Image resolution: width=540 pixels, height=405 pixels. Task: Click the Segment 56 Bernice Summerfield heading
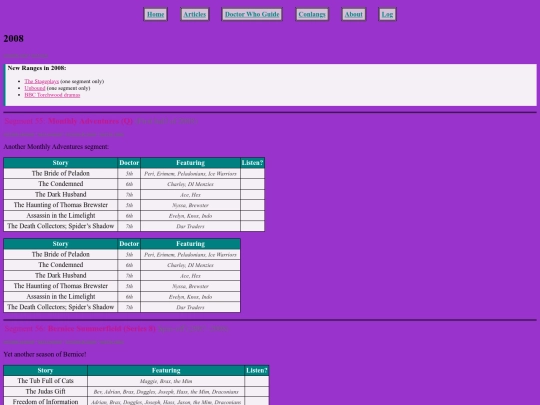(116, 329)
